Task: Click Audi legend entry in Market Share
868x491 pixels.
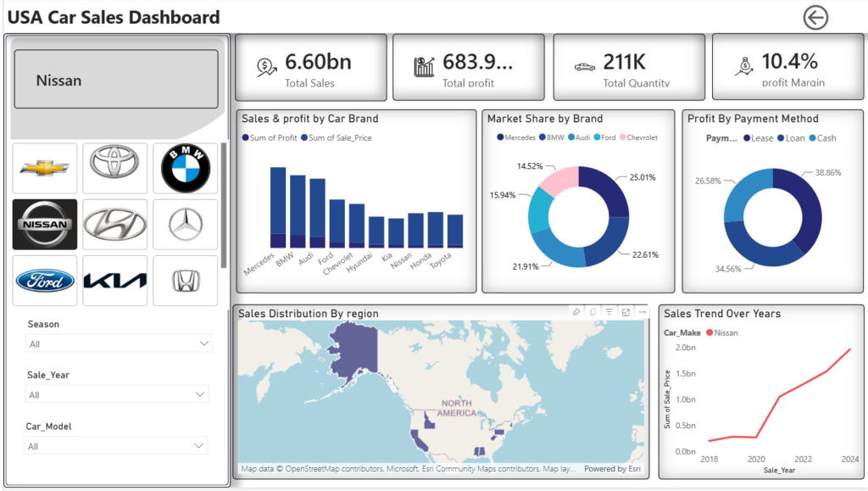Action: point(579,137)
